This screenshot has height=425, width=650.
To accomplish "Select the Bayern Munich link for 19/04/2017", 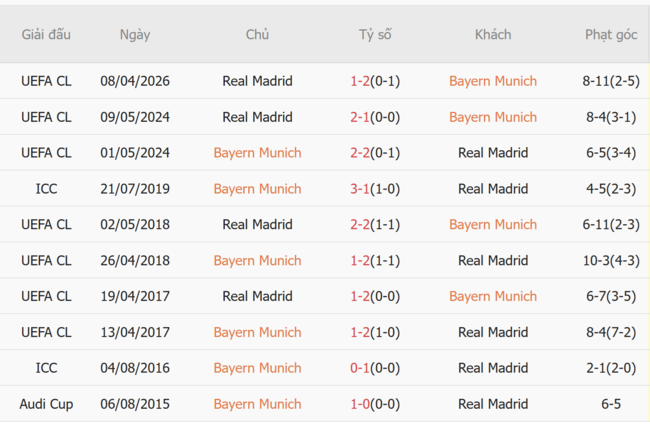I will [x=492, y=297].
